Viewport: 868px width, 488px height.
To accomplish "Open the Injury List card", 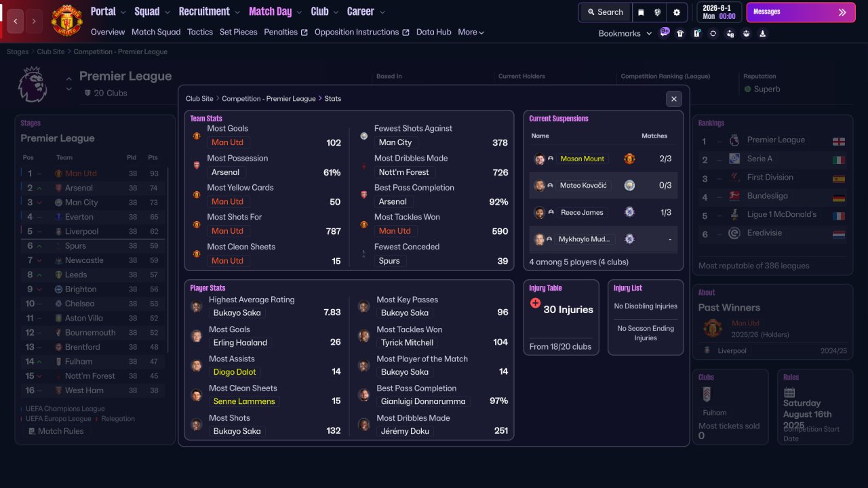I will 646,318.
